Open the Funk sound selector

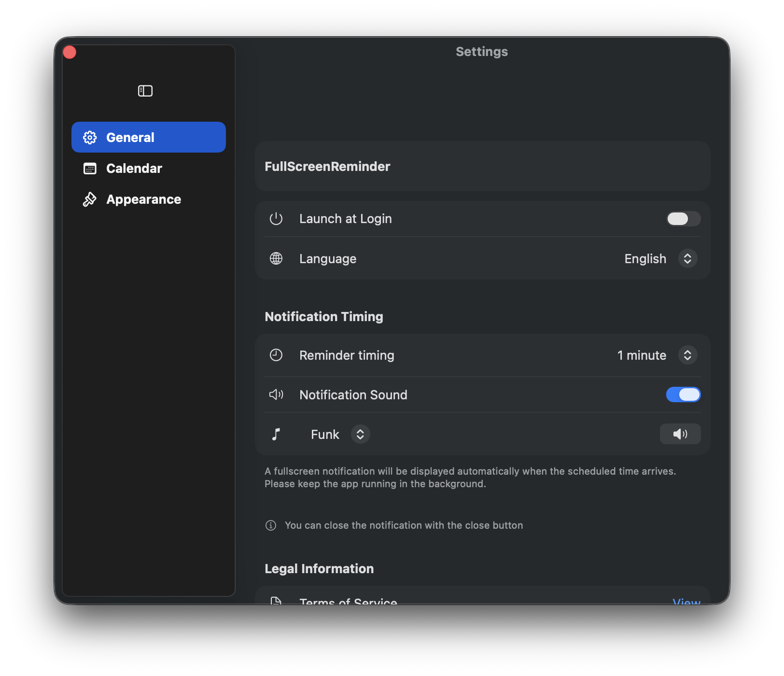[x=360, y=434]
